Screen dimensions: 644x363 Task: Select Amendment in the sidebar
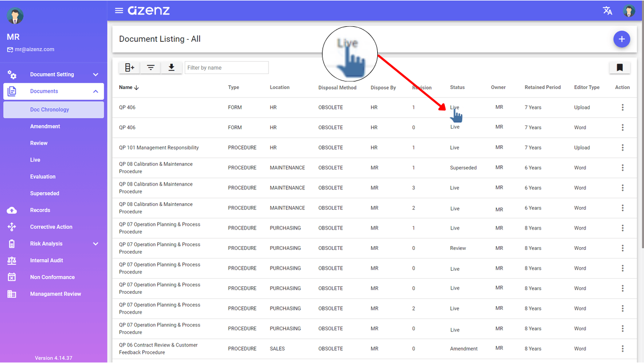click(45, 127)
